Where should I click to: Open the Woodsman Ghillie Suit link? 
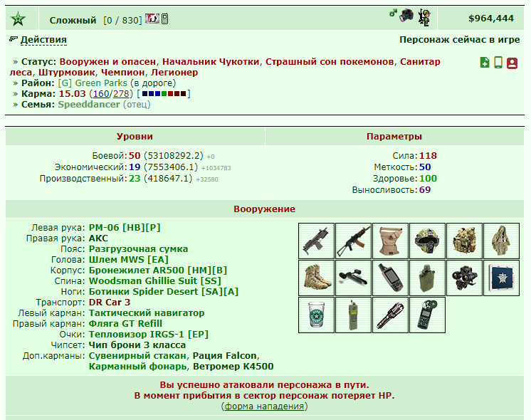[154, 281]
